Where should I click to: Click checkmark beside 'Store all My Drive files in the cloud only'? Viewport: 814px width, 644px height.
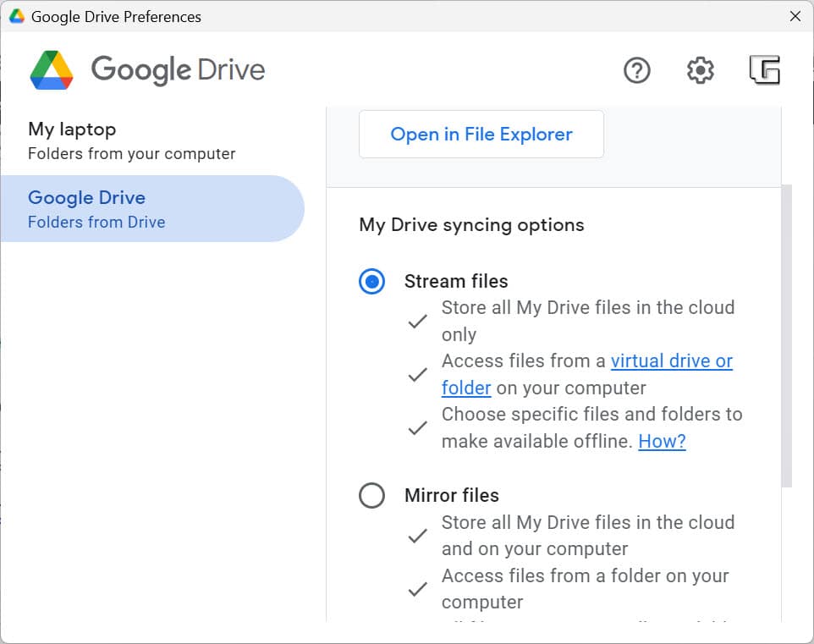coord(417,322)
